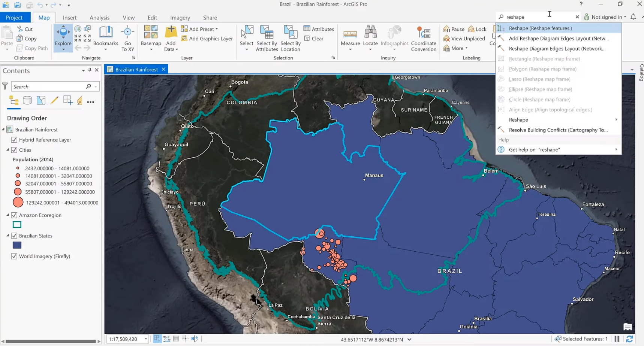Switch to List By Selection
This screenshot has width=644, height=346.
coord(41,100)
